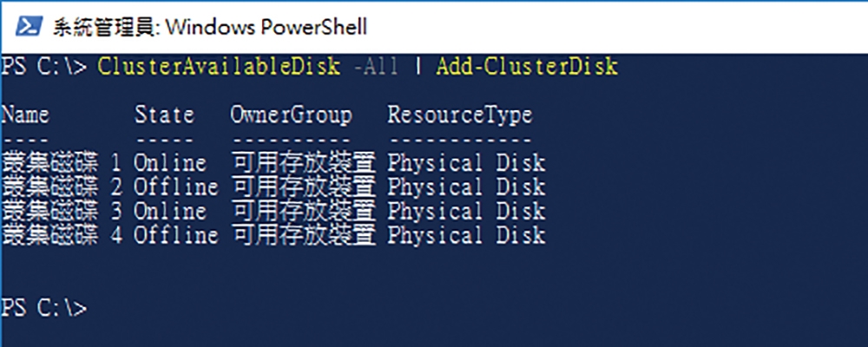Click Offline state of 叢集磁碟 2
Image resolution: width=868 pixels, height=347 pixels.
[176, 187]
